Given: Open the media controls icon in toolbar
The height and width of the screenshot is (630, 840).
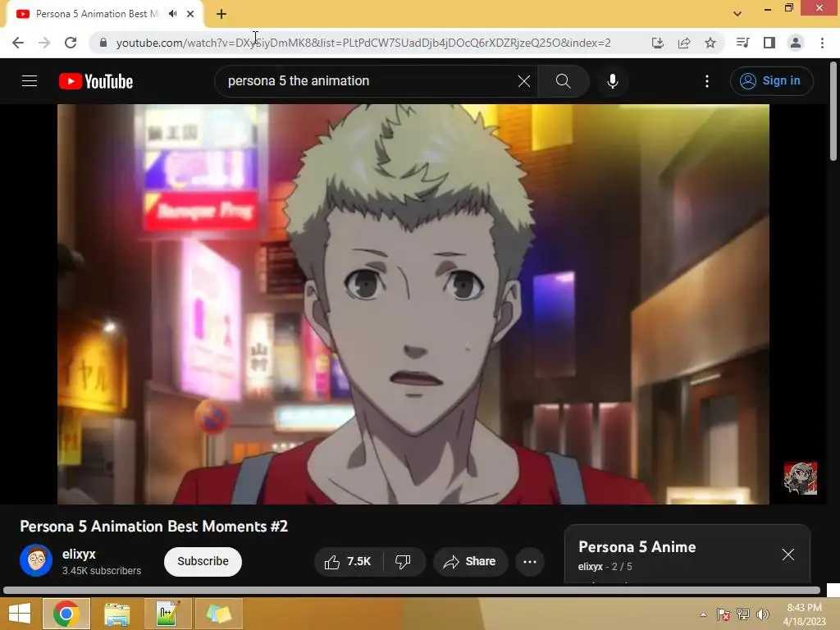Looking at the screenshot, I should 742,43.
